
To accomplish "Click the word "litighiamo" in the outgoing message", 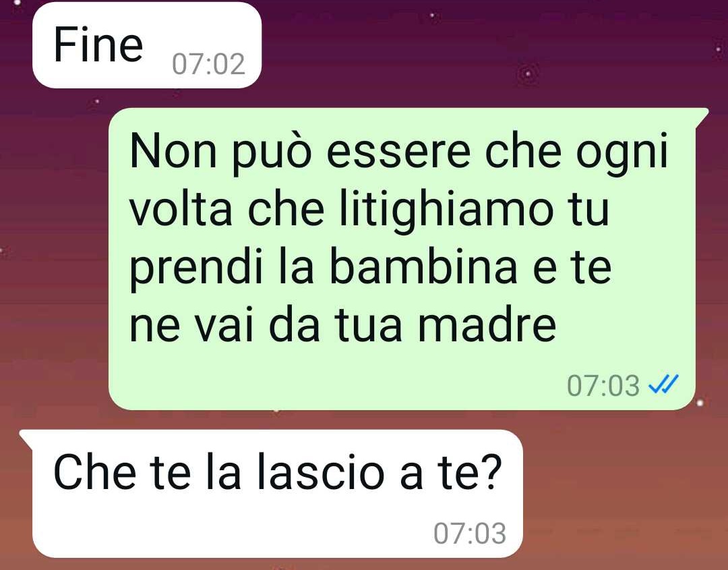I will pyautogui.click(x=446, y=210).
